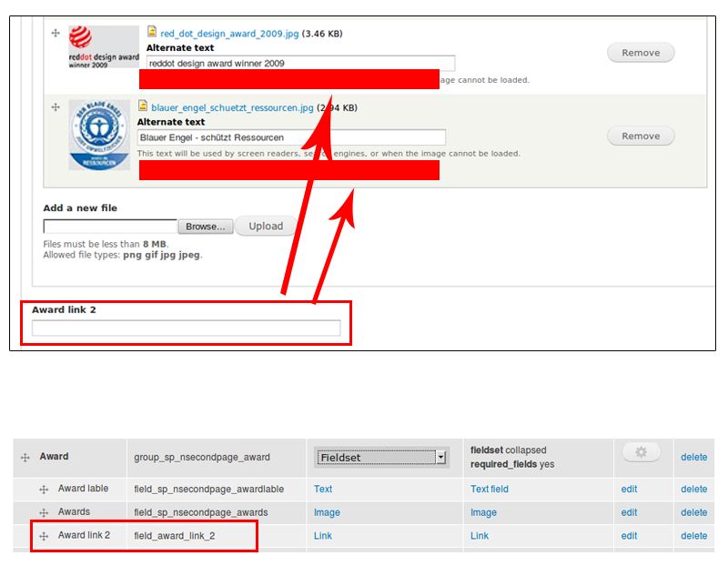The width and height of the screenshot is (728, 576).
Task: Remove the Blauer Engel image
Action: 641,136
